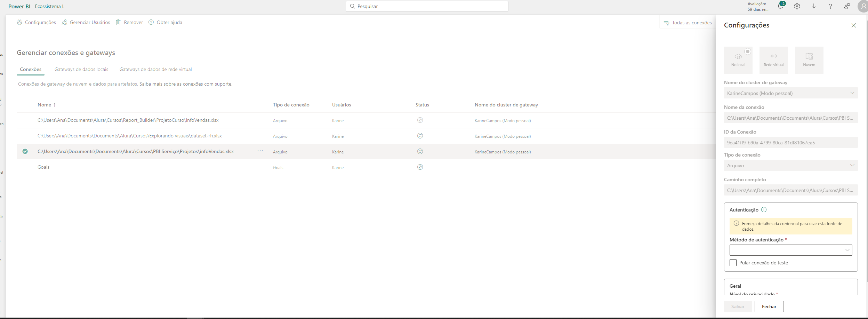
Task: Check status icon for Goals row
Action: [x=420, y=167]
